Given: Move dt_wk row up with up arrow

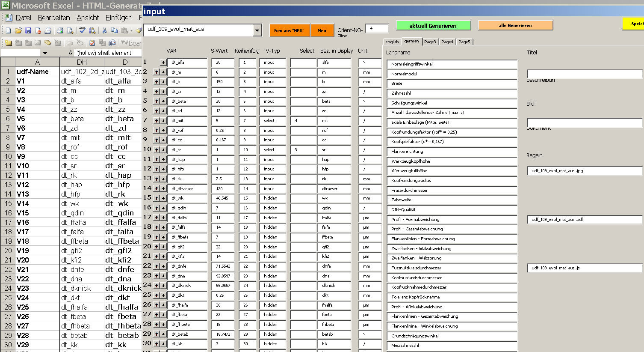Looking at the screenshot, I should [157, 198].
